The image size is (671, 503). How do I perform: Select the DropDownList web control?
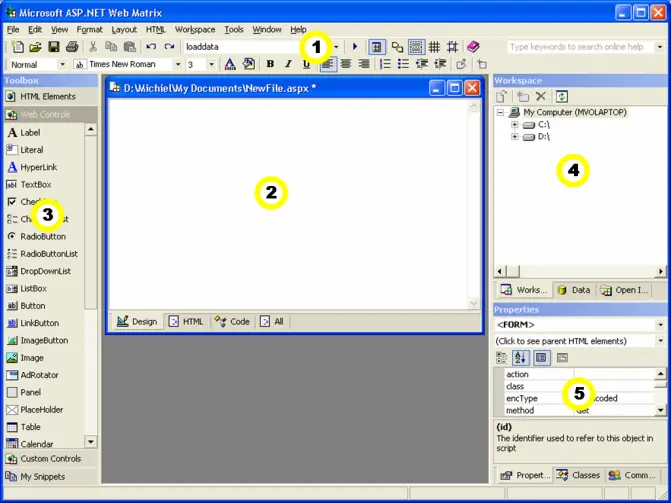[x=44, y=271]
